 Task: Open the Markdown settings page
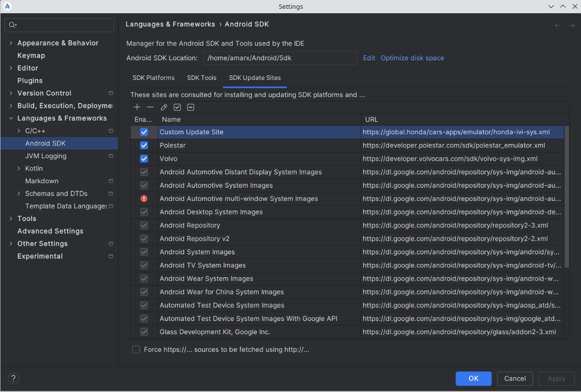coord(42,181)
